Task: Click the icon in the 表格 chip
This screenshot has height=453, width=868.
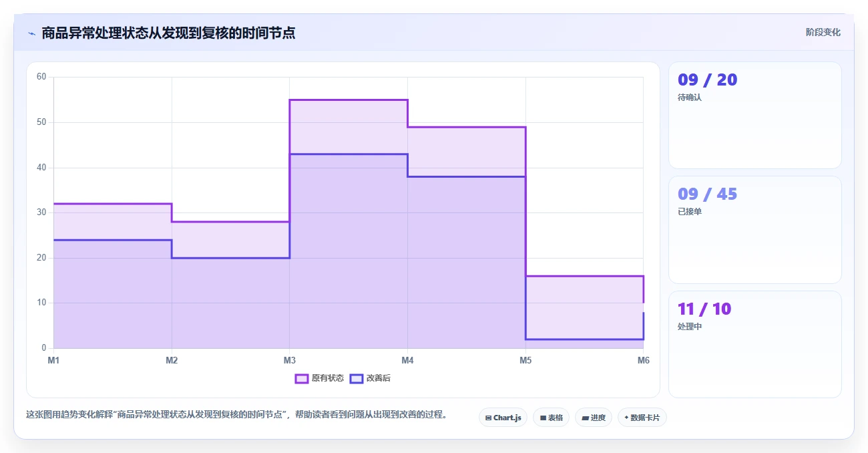Action: pyautogui.click(x=543, y=418)
